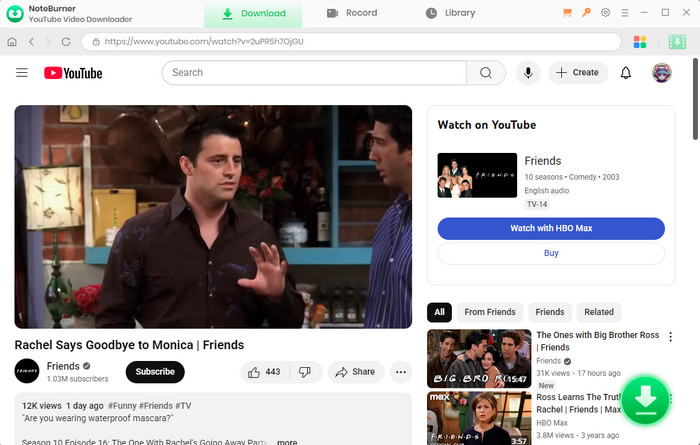
Task: Open NoteBurner settings gear
Action: (605, 13)
